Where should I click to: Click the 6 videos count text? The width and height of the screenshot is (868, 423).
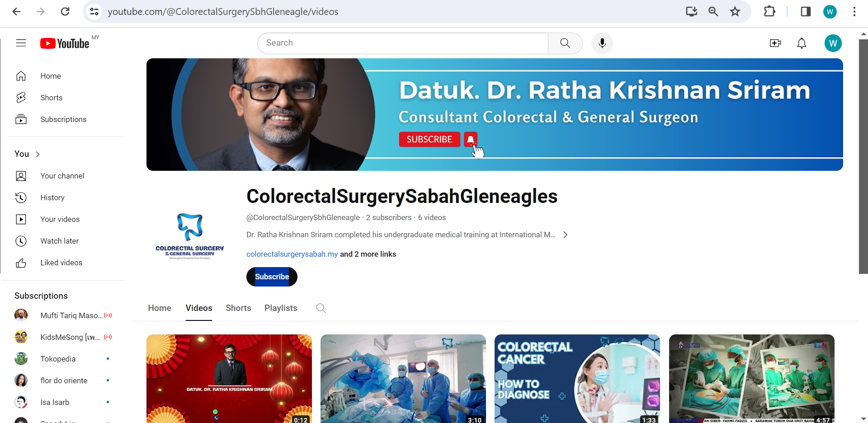coord(432,217)
